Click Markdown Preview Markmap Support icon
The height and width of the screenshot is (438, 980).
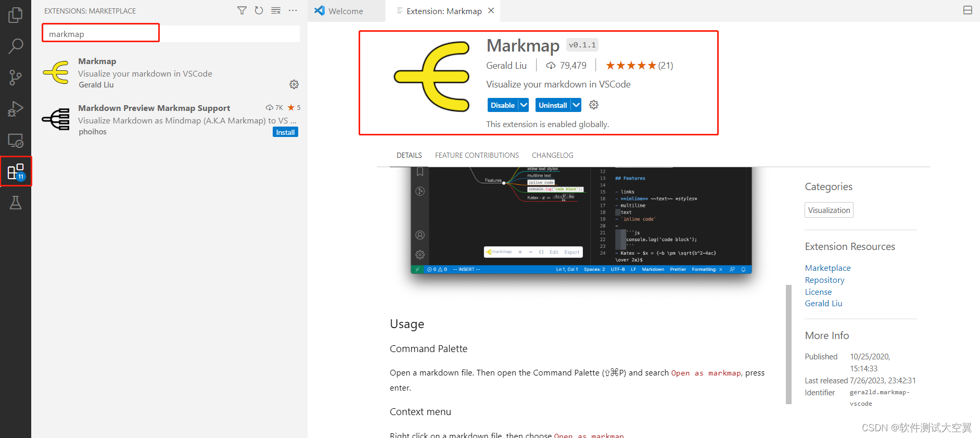(x=56, y=119)
